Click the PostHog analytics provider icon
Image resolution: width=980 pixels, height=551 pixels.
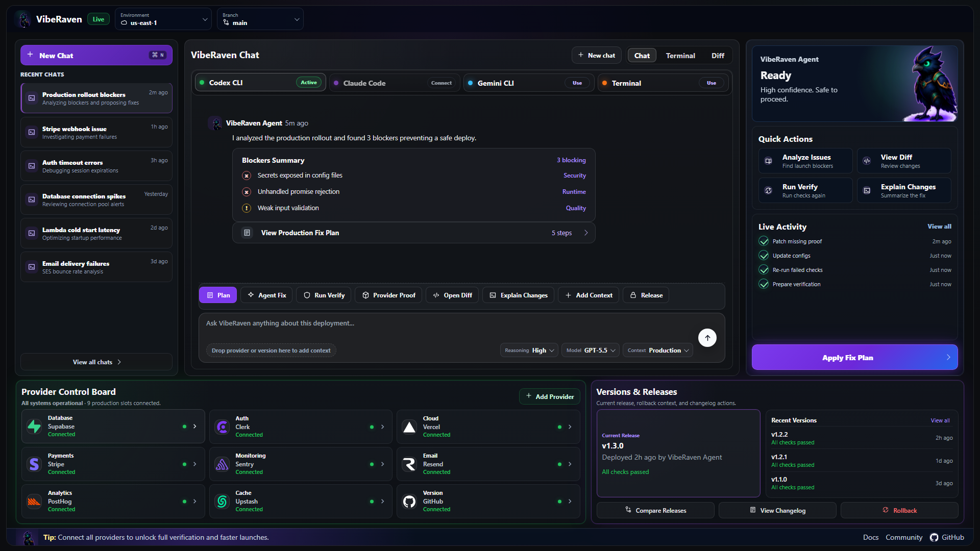click(x=34, y=502)
